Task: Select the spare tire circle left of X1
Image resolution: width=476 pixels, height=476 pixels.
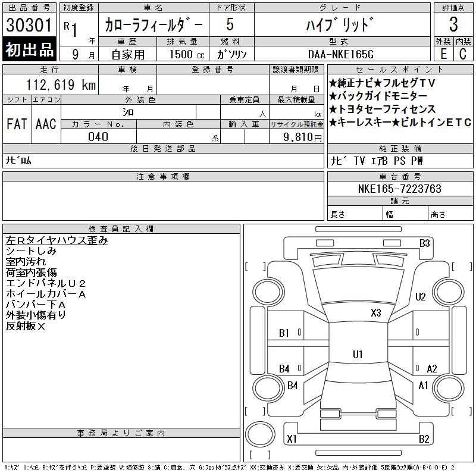Action: click(x=260, y=433)
